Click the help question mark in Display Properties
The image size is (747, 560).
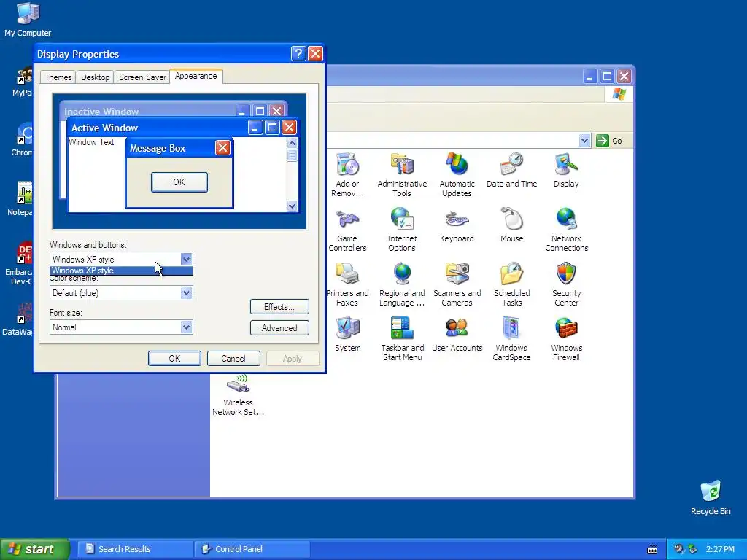(298, 54)
